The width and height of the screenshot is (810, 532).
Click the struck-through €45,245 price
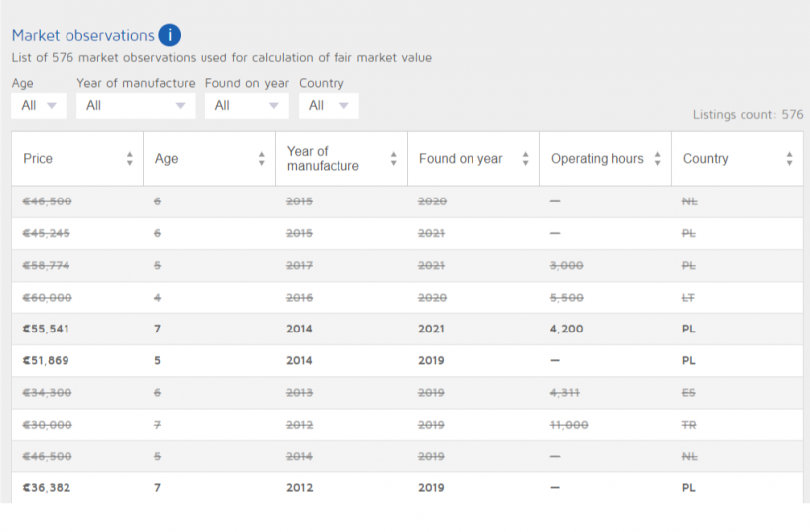point(46,233)
